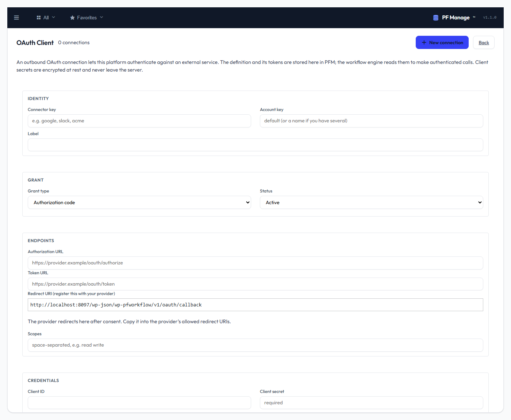Click the v1.1.0 version text

[490, 18]
